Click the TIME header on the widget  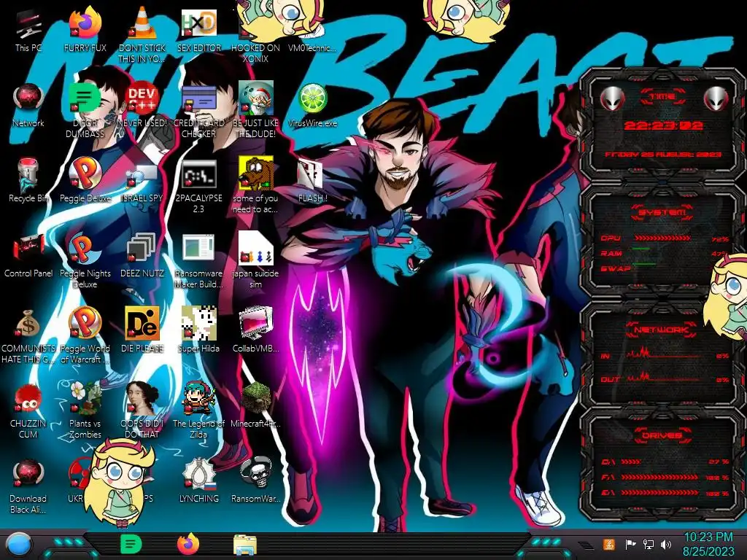pos(662,97)
